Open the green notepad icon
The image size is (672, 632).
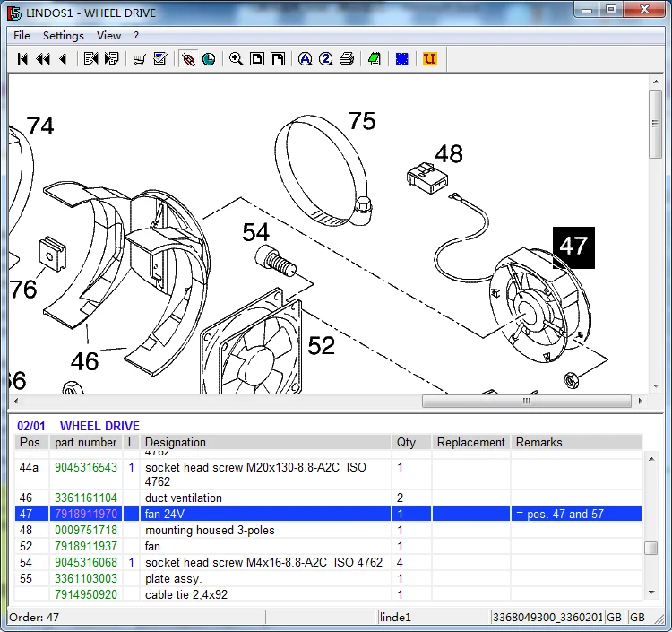coord(375,59)
